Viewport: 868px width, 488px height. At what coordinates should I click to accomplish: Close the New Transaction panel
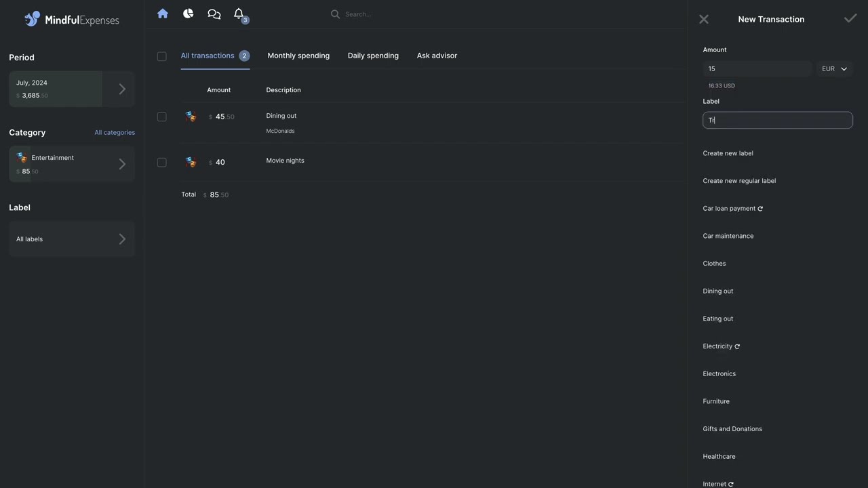704,20
